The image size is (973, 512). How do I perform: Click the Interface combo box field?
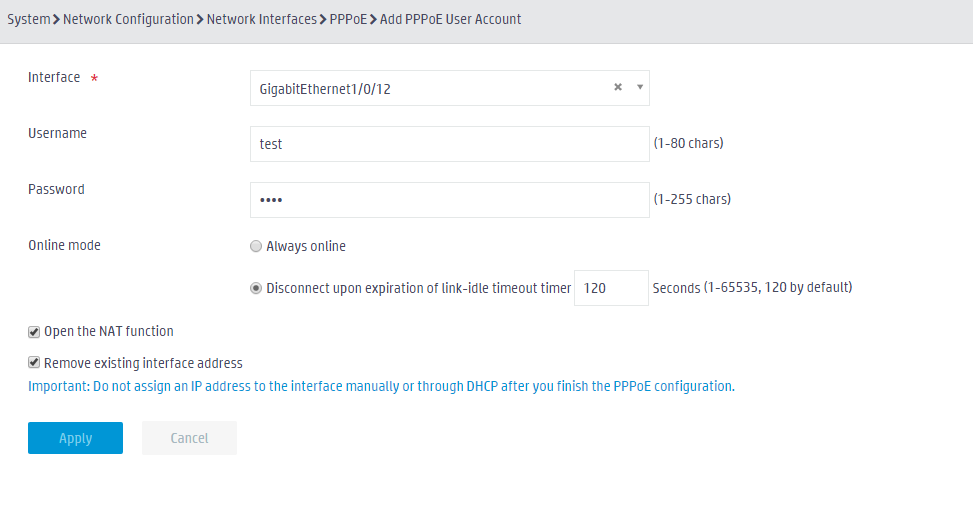click(x=449, y=88)
